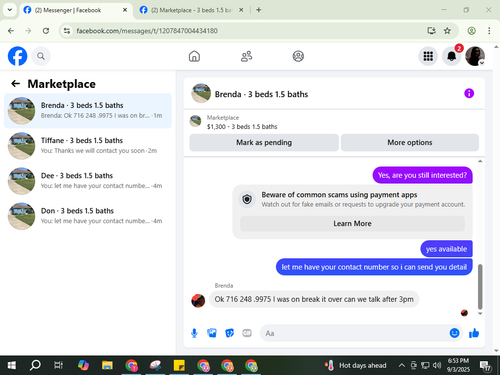500x375 pixels.
Task: Open the account profile picture menu
Action: [475, 56]
